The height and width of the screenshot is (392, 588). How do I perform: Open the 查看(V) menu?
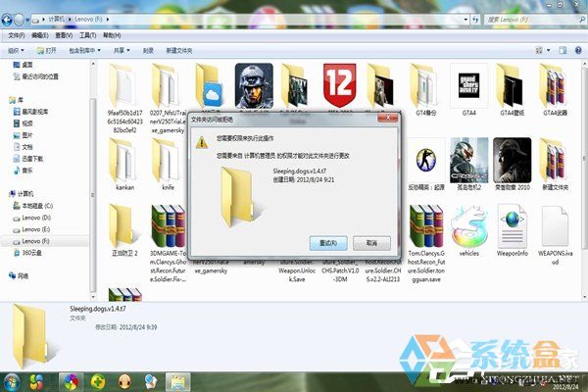[64, 35]
